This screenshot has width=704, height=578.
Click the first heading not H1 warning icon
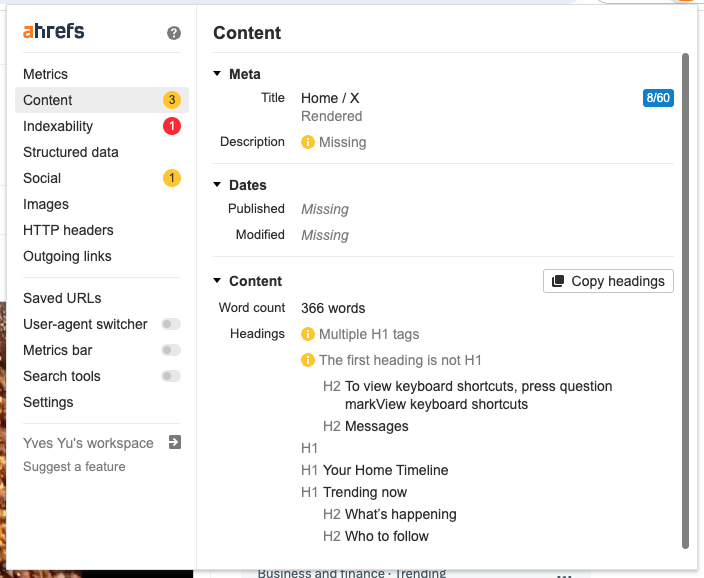[308, 360]
